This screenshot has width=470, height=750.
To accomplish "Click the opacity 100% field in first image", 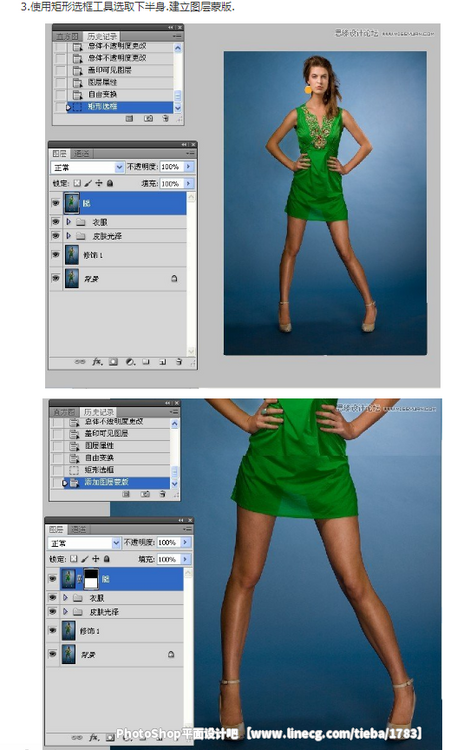I will 171,166.
